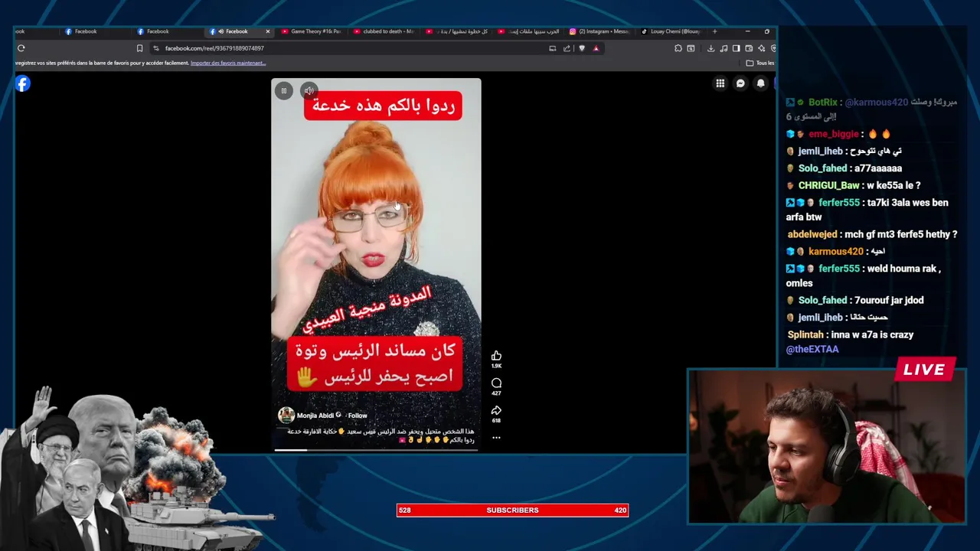The width and height of the screenshot is (980, 551).
Task: Click the @theEXTAA mention in chat
Action: [x=812, y=349]
